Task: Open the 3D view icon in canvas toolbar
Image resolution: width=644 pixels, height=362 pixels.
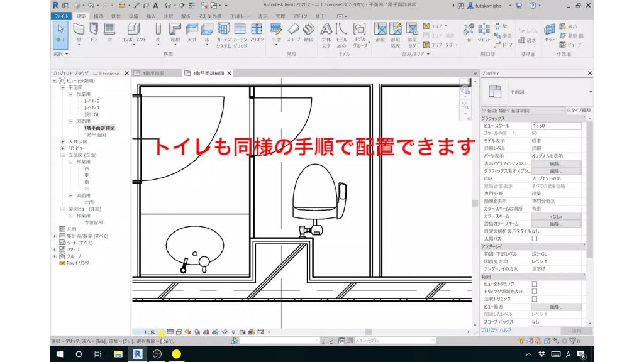Action: point(465,90)
